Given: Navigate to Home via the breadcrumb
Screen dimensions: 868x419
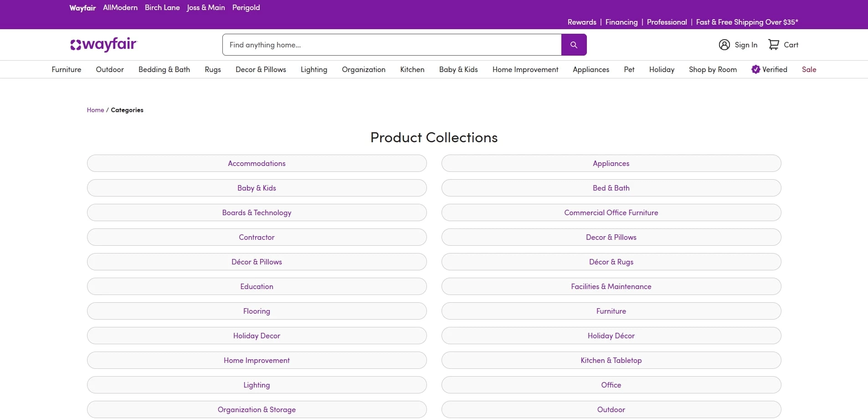Looking at the screenshot, I should tap(95, 109).
